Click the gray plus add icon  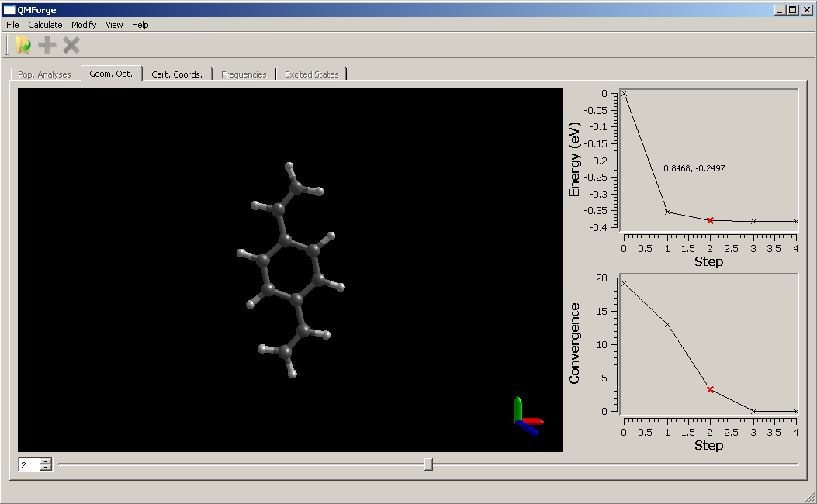47,46
